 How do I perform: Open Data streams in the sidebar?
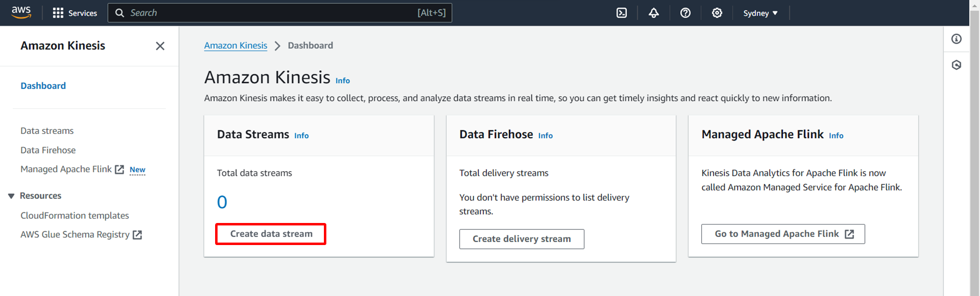[47, 131]
